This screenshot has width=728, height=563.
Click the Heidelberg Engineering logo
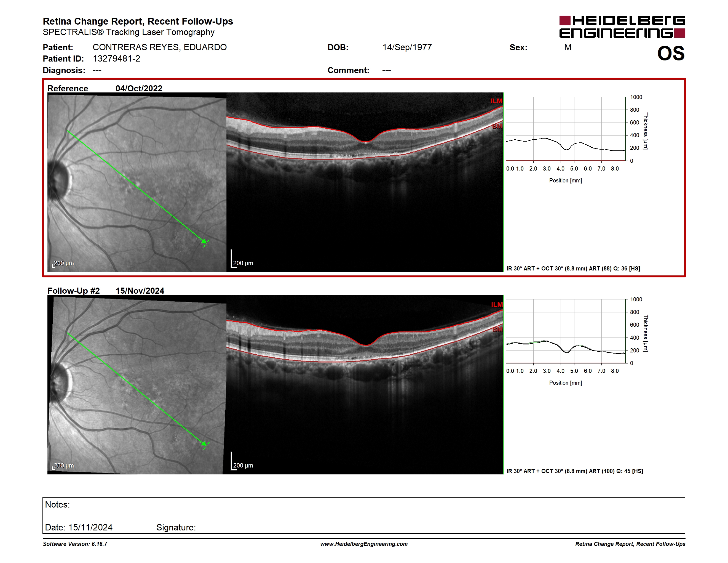pos(622,27)
